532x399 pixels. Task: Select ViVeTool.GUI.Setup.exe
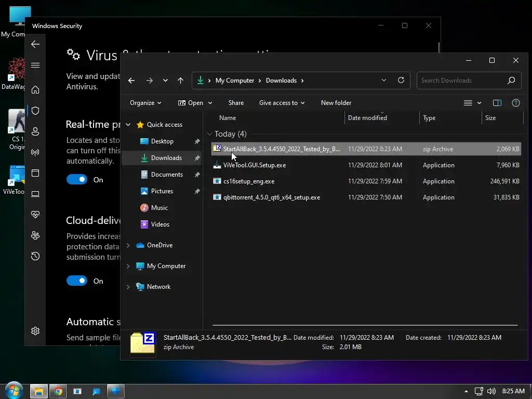click(x=366, y=165)
